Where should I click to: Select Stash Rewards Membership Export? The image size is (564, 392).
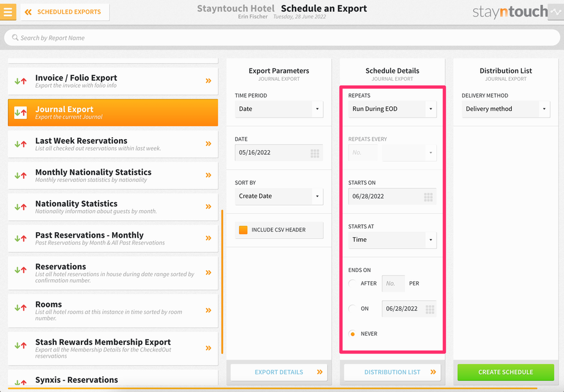point(113,349)
